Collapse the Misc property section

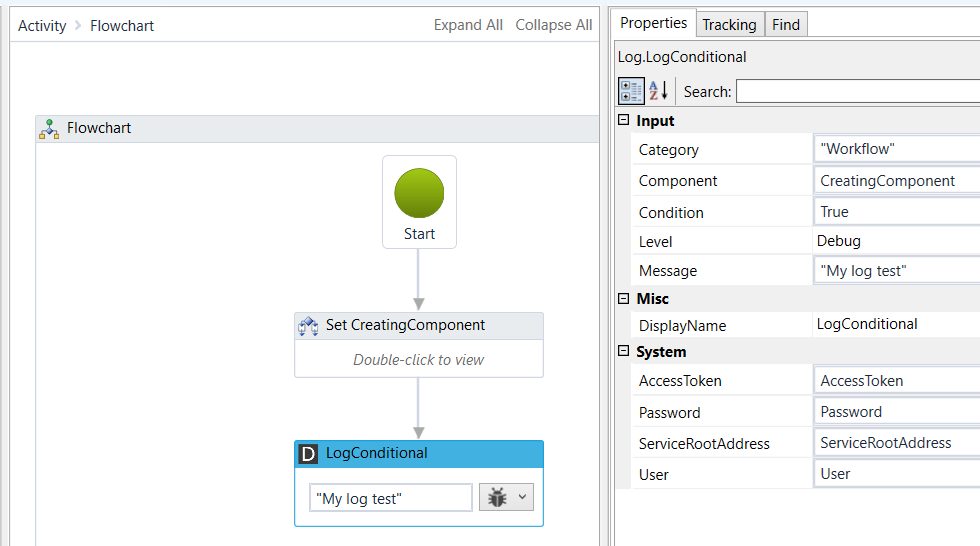point(624,299)
